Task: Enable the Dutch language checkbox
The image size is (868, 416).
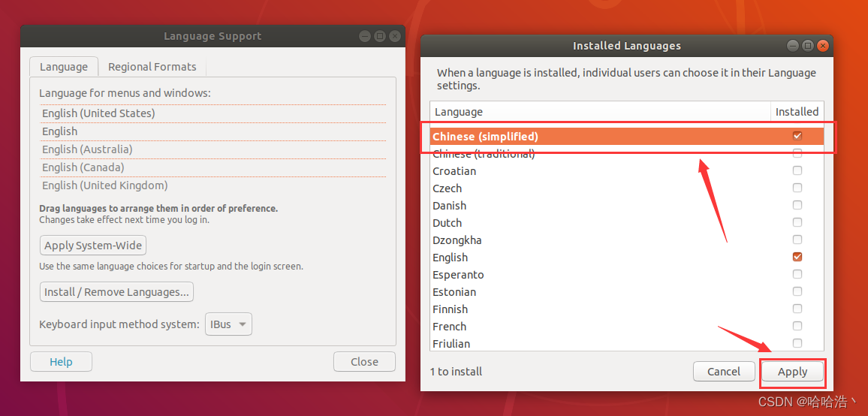Action: (x=797, y=223)
